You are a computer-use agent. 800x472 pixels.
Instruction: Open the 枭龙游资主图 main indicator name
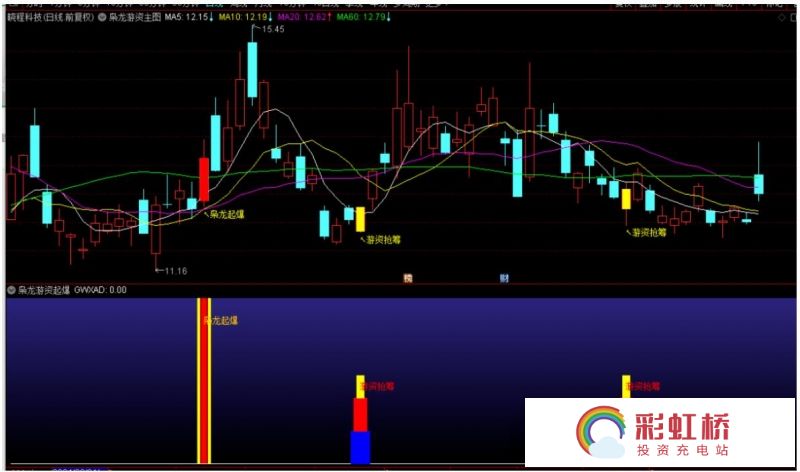coord(134,18)
